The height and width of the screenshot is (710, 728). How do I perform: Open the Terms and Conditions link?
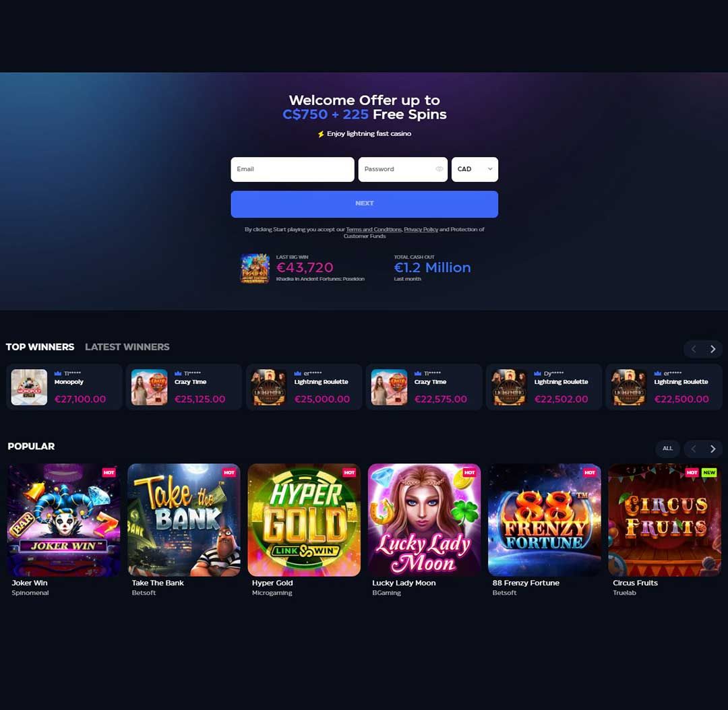coord(373,229)
